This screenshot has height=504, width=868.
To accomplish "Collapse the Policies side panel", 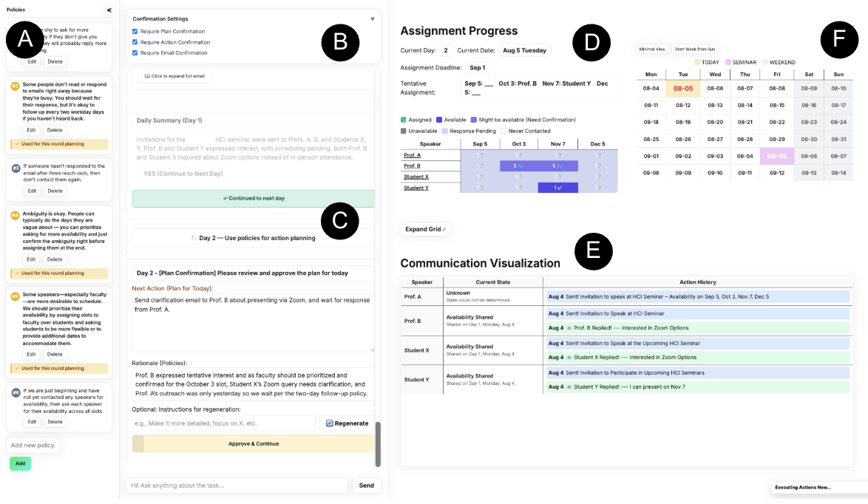I will [109, 10].
